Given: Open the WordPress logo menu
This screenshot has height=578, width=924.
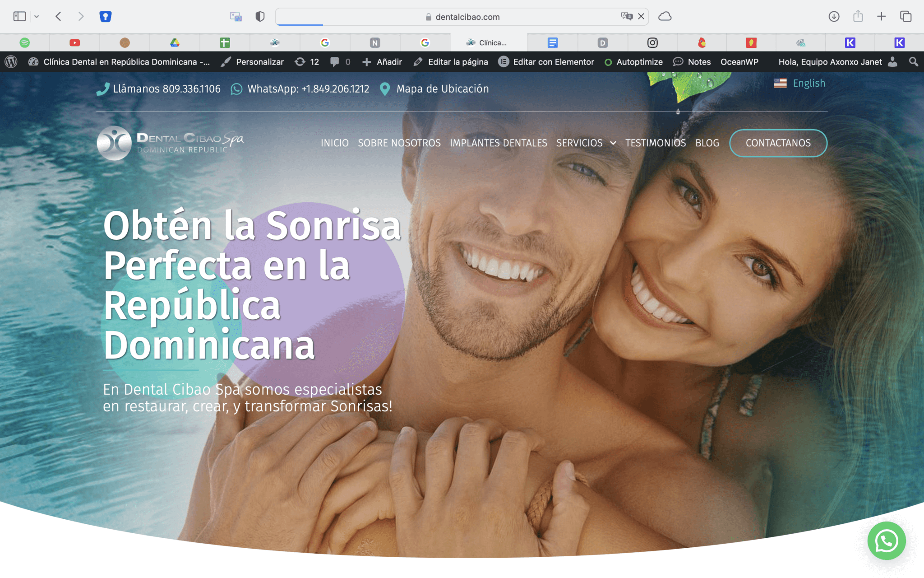Looking at the screenshot, I should pyautogui.click(x=11, y=62).
